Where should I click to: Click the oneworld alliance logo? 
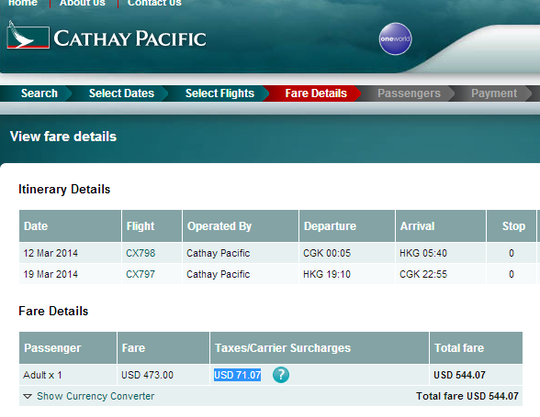[x=395, y=39]
